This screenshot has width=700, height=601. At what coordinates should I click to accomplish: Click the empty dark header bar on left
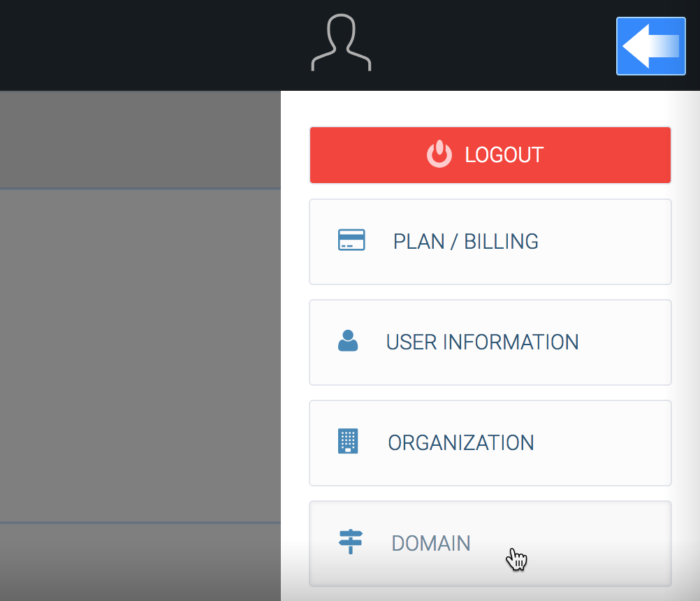(x=140, y=45)
